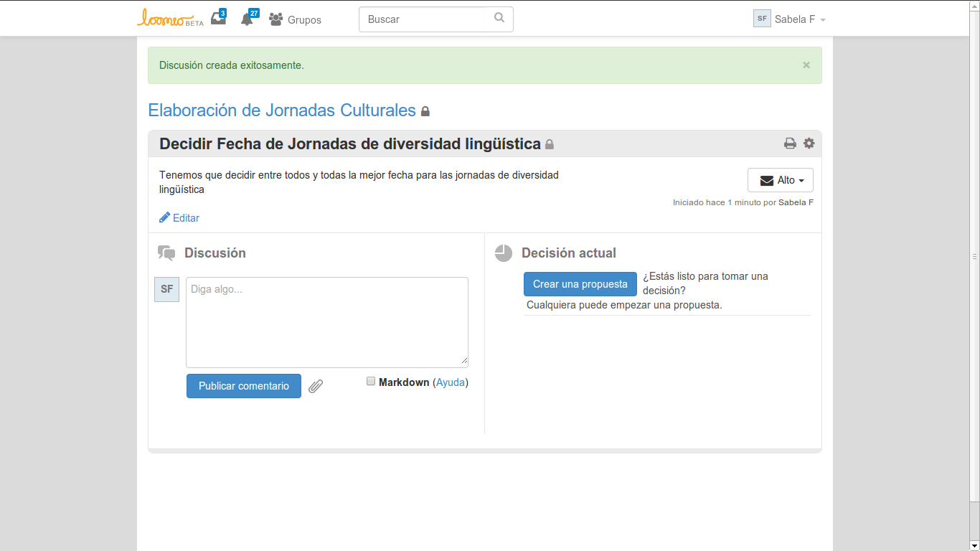Screen dimensions: 980x551
Task: Click Crear una propuesta button
Action: pyautogui.click(x=580, y=284)
